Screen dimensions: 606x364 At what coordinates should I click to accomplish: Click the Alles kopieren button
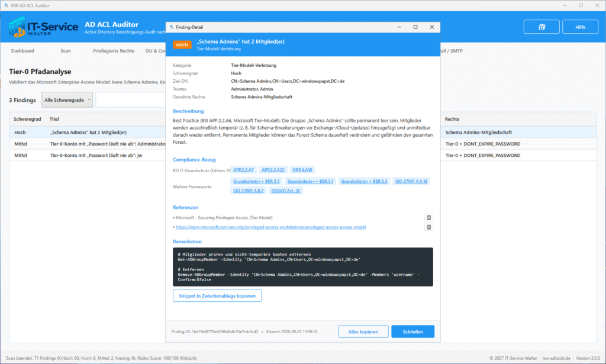(363, 331)
